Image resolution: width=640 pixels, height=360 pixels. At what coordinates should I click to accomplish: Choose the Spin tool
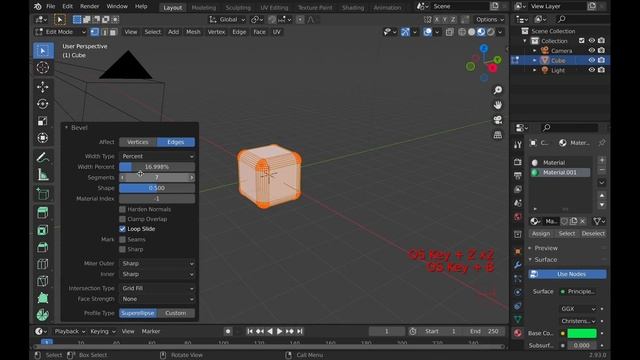43,315
